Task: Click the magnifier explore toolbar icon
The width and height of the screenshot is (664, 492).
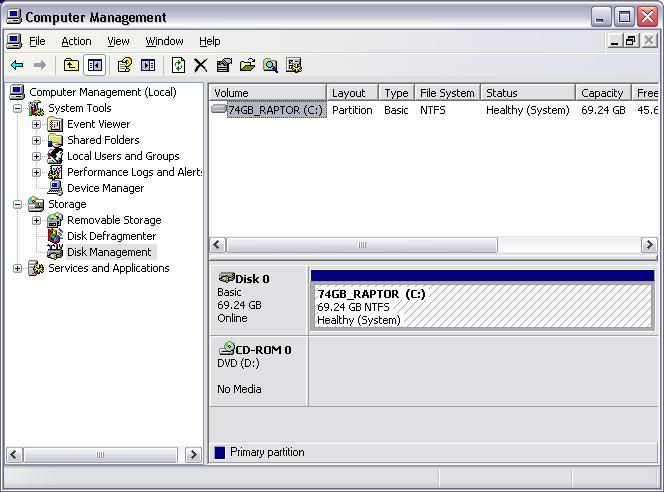Action: 270,66
